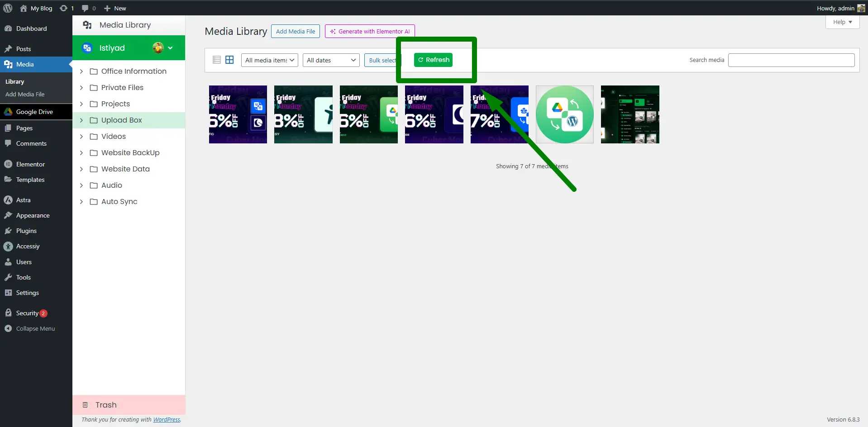Viewport: 868px width, 427px height.
Task: Switch Media Library to grid view
Action: coord(229,60)
